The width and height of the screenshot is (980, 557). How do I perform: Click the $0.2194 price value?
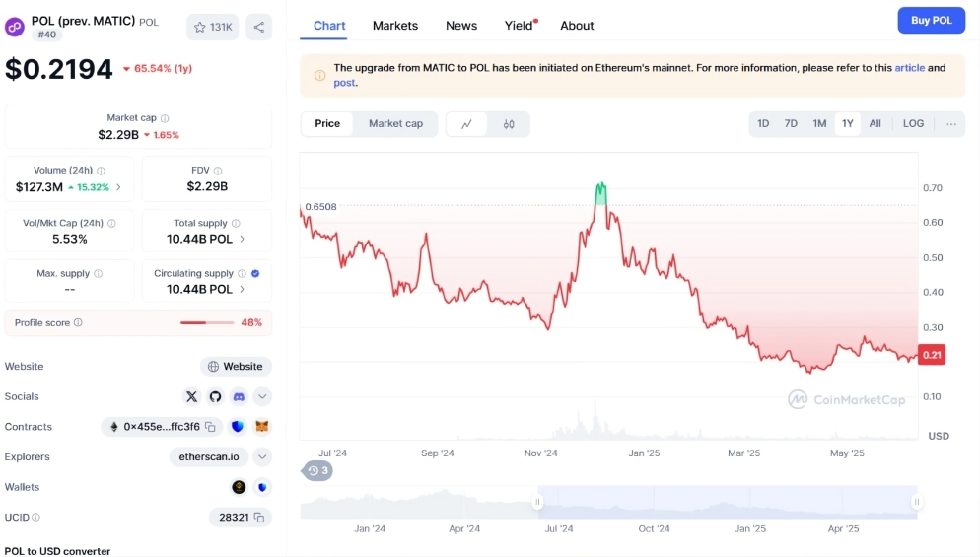tap(59, 69)
